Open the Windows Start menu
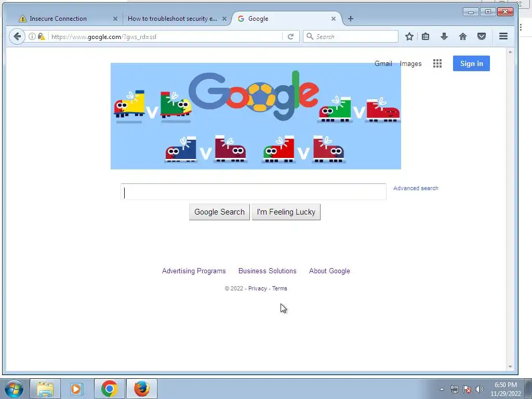The height and width of the screenshot is (399, 532). coord(14,389)
